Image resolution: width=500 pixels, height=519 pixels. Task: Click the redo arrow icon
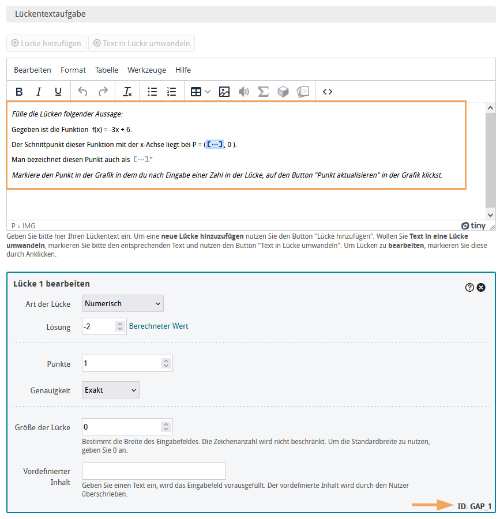point(103,92)
